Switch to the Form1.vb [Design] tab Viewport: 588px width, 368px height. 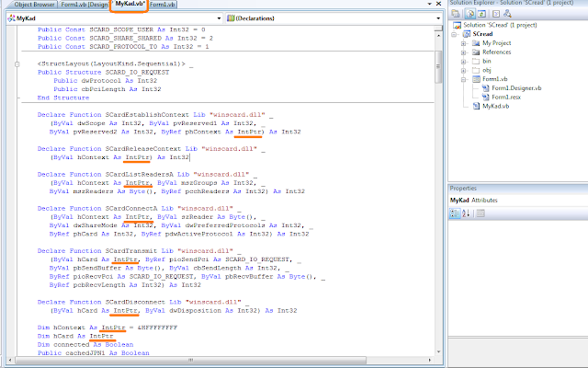pos(85,5)
